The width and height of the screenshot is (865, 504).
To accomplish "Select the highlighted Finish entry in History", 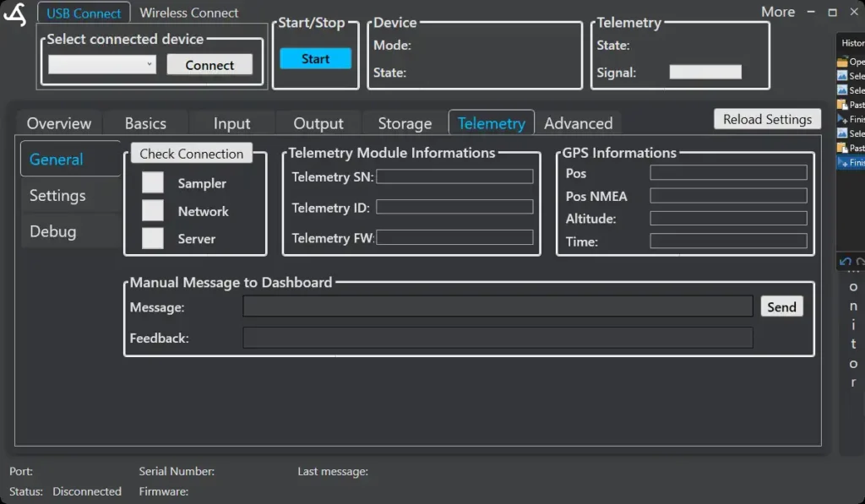I will [x=851, y=162].
